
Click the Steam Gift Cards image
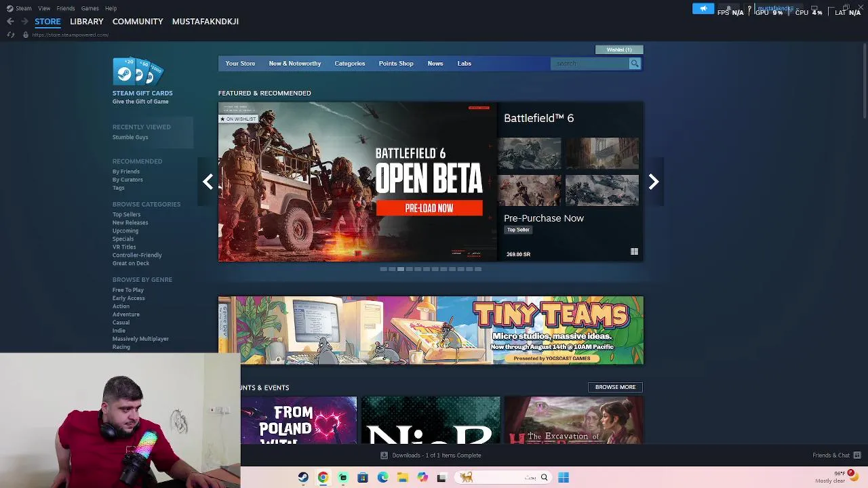coord(138,72)
